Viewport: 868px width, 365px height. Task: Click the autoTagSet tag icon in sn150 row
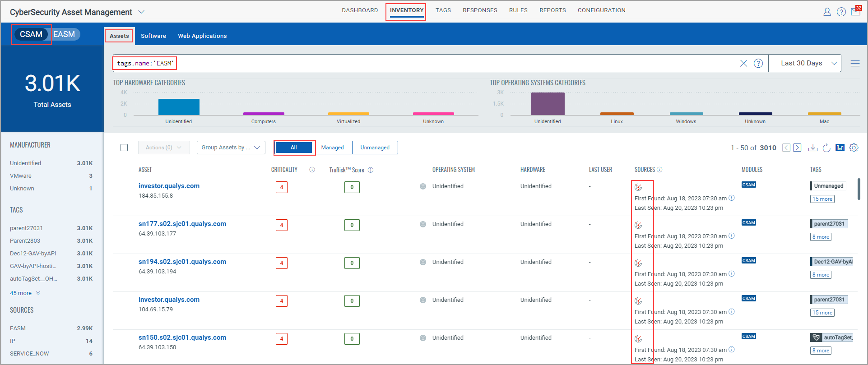point(816,337)
